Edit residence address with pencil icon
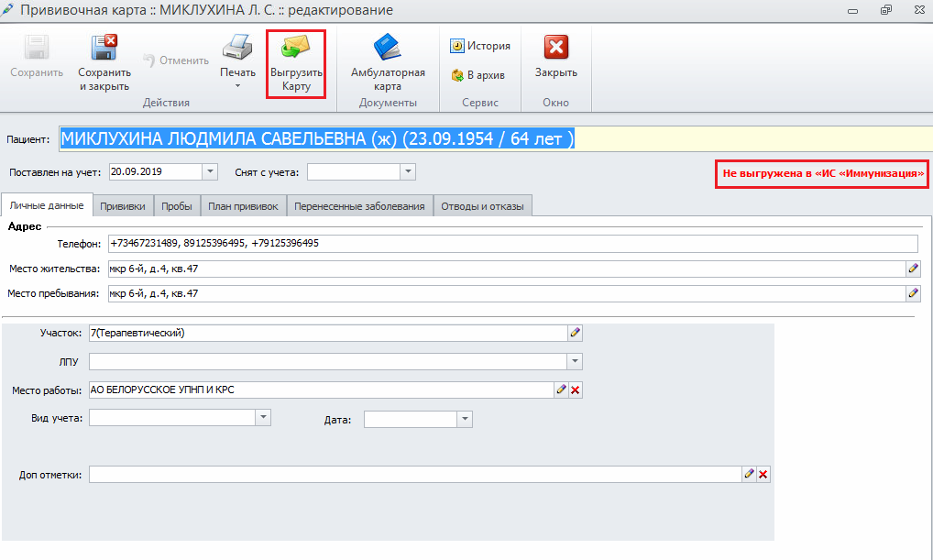 [913, 269]
